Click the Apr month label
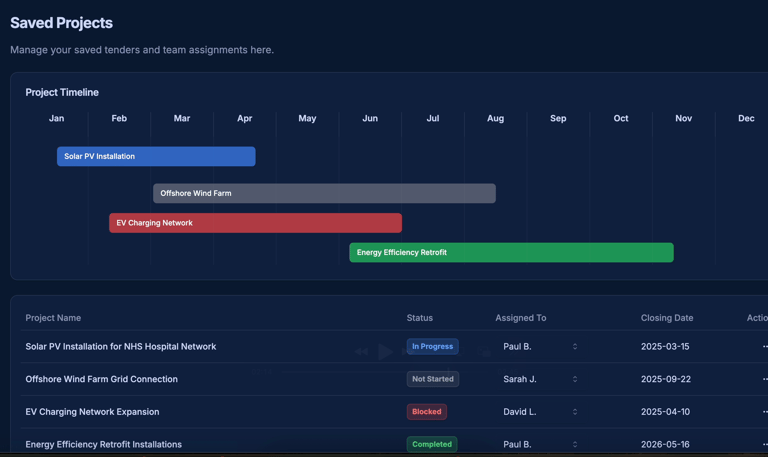 [244, 118]
